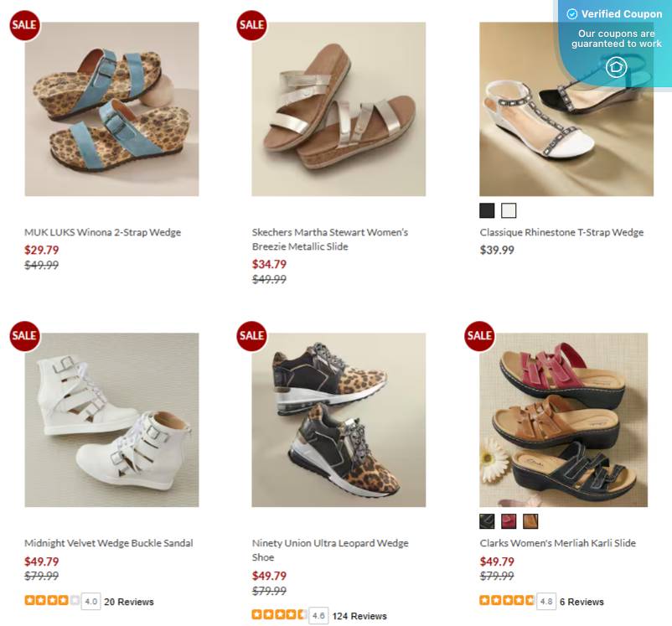This screenshot has width=672, height=626.
Task: Click the SALE badge on MUK LUKS wedge
Action: click(x=24, y=24)
